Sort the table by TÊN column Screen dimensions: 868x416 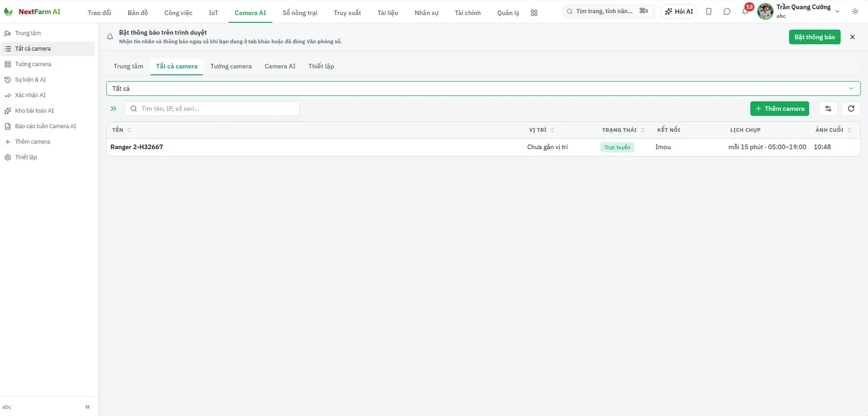point(122,130)
